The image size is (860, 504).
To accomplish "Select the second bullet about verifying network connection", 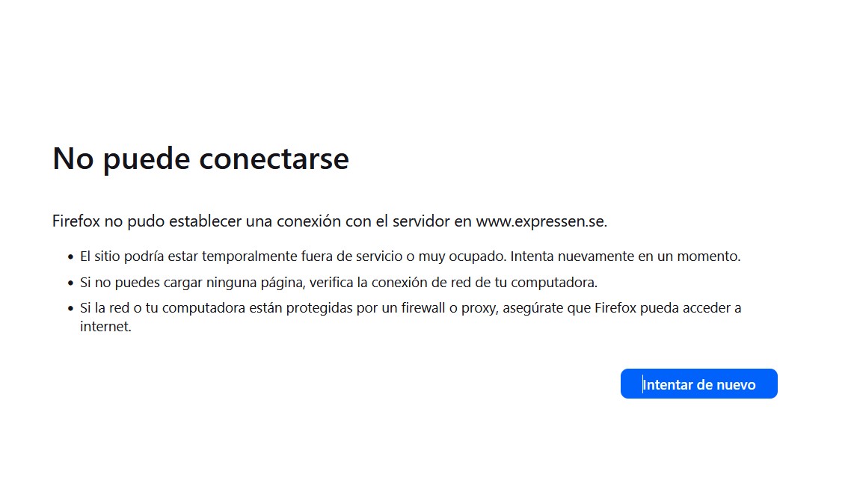I will click(338, 283).
